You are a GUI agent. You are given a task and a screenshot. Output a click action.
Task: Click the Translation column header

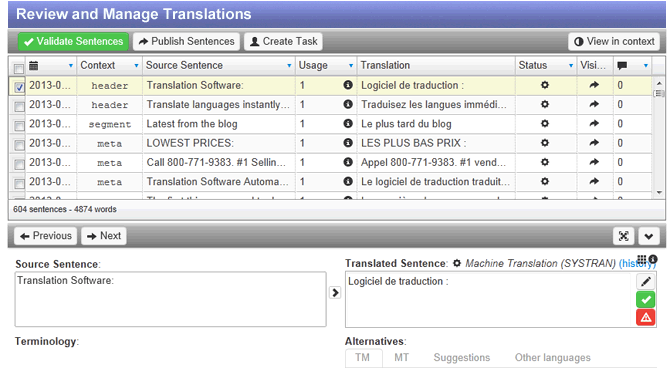436,65
